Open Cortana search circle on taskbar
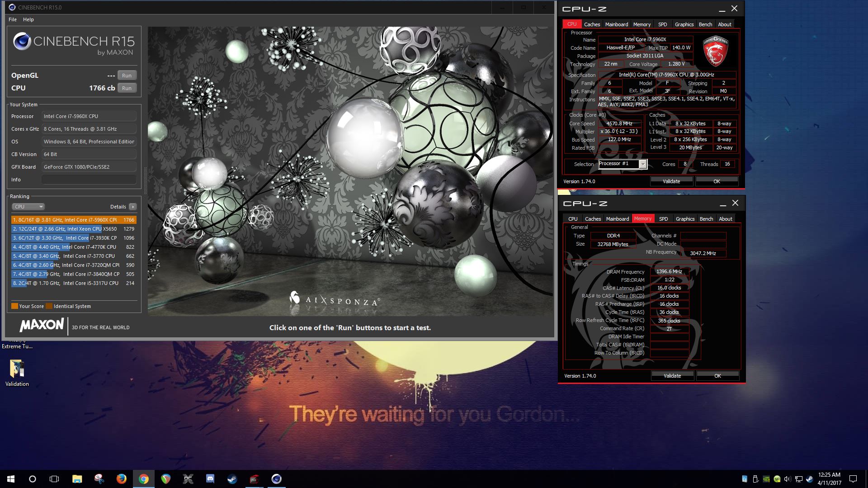The width and height of the screenshot is (868, 488). pos(33,479)
